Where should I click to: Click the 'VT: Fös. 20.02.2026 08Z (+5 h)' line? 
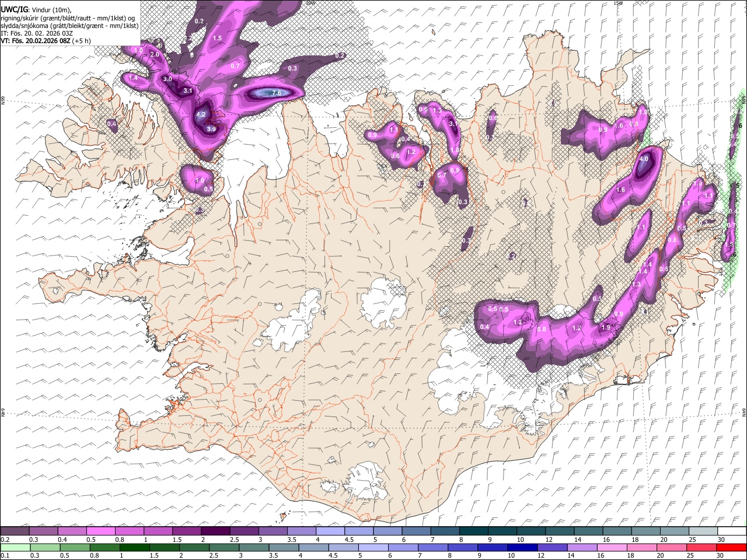point(46,41)
